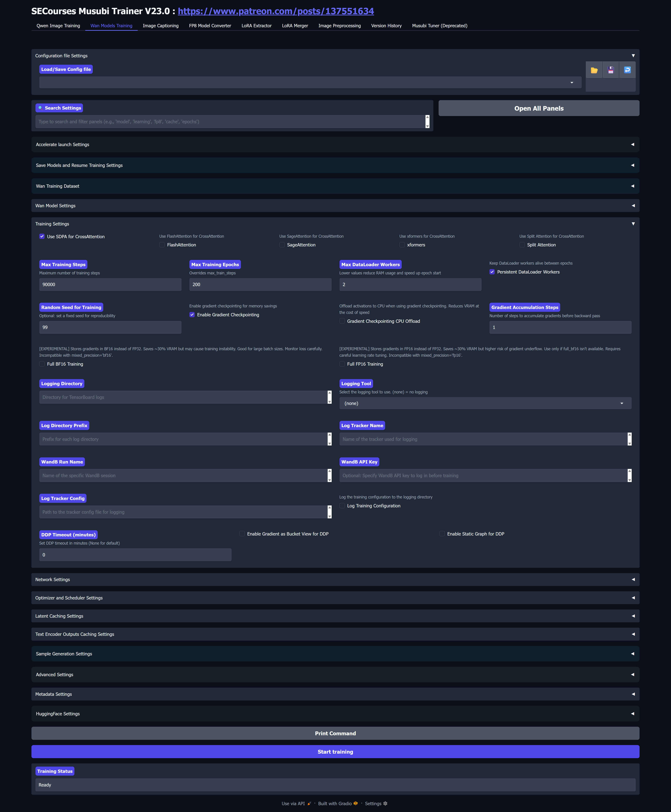This screenshot has width=671, height=812.
Task: Uncheck Persistent DataLoader Workers
Action: 492,272
